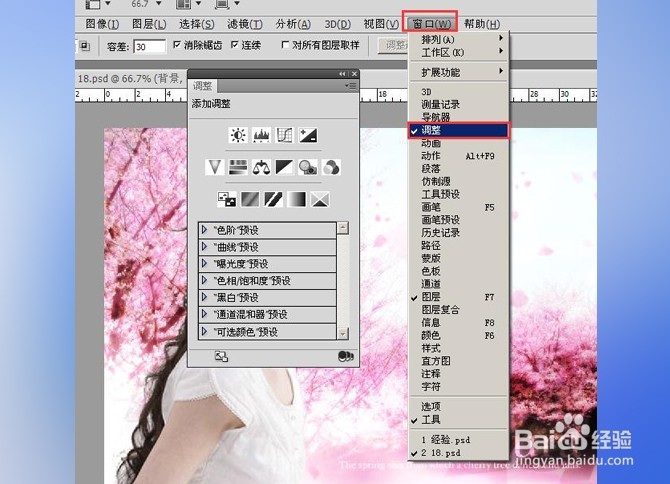670x484 pixels.
Task: Open the 选择(S) menu
Action: 197,24
